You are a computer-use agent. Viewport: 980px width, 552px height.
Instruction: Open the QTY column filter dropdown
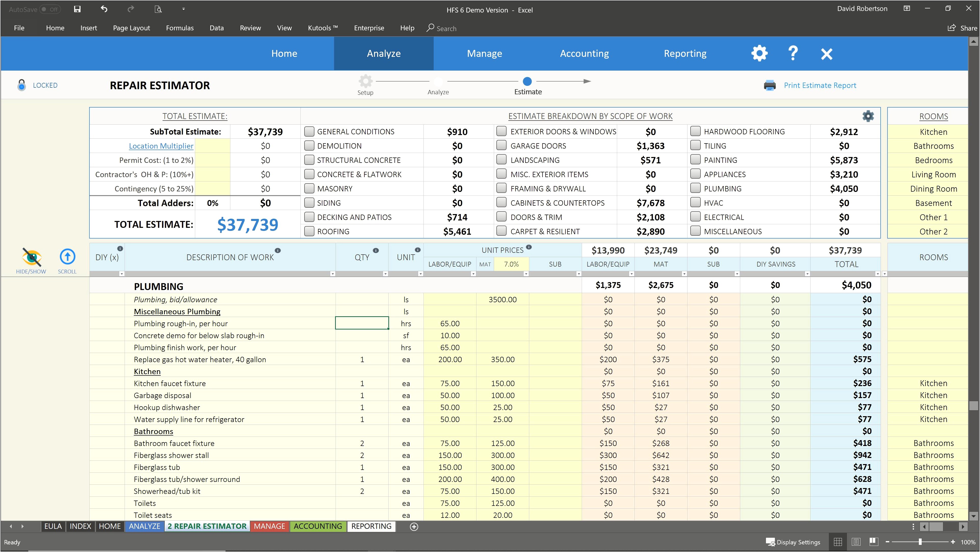click(x=385, y=274)
